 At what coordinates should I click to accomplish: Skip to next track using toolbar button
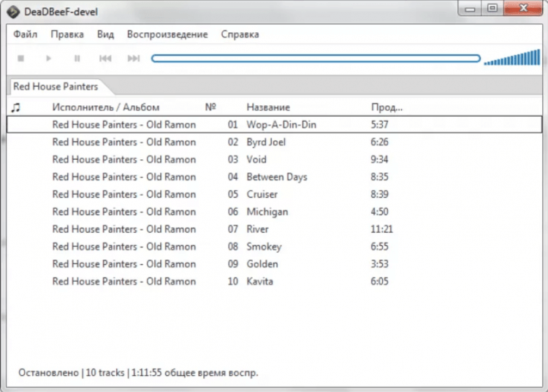(x=133, y=58)
